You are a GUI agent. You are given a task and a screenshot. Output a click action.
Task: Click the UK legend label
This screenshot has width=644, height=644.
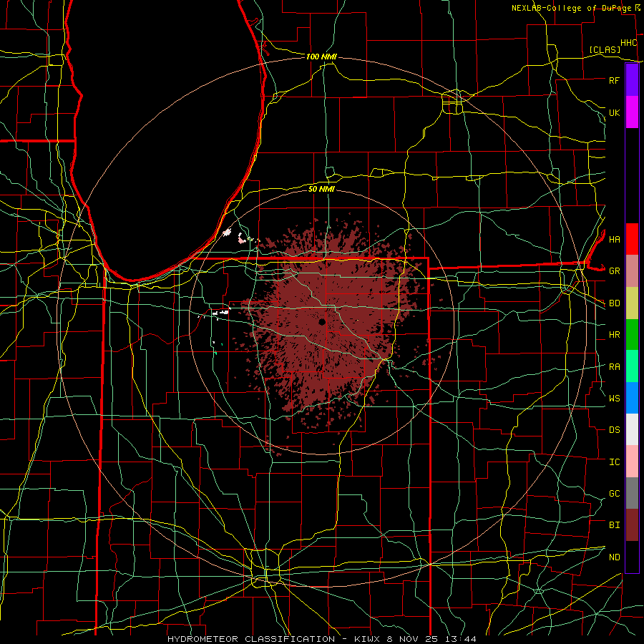pyautogui.click(x=614, y=112)
